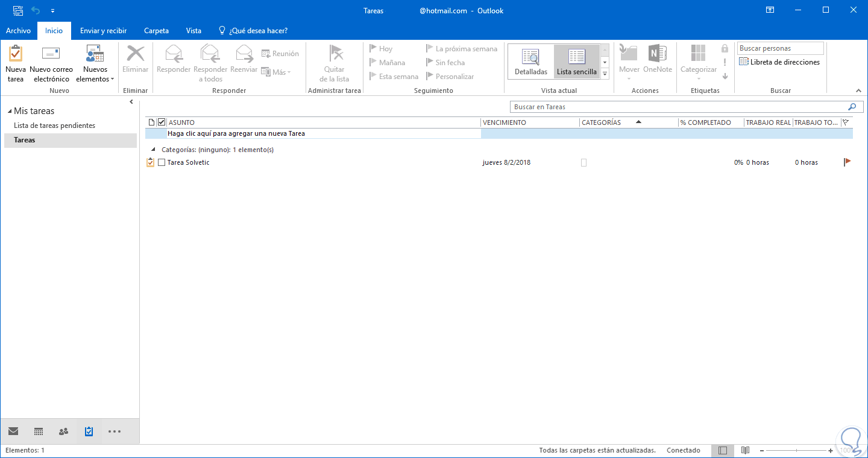Minimize the folder pane with the chevron
The width and height of the screenshot is (868, 458).
131,102
